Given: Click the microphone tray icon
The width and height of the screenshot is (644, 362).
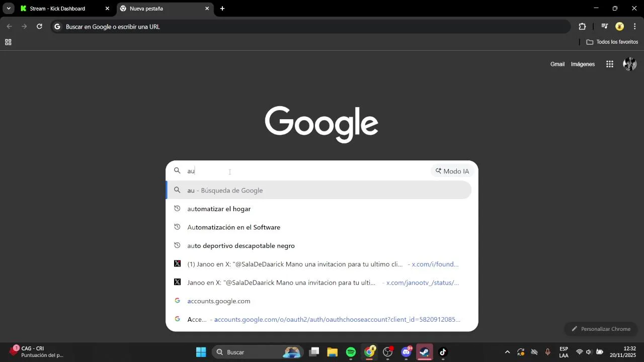Looking at the screenshot, I should pyautogui.click(x=548, y=352).
